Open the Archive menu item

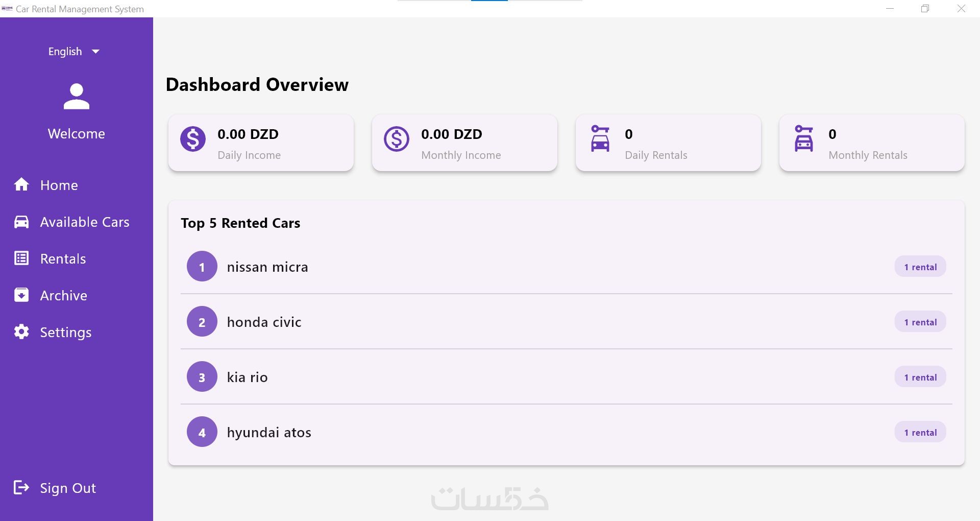tap(64, 296)
